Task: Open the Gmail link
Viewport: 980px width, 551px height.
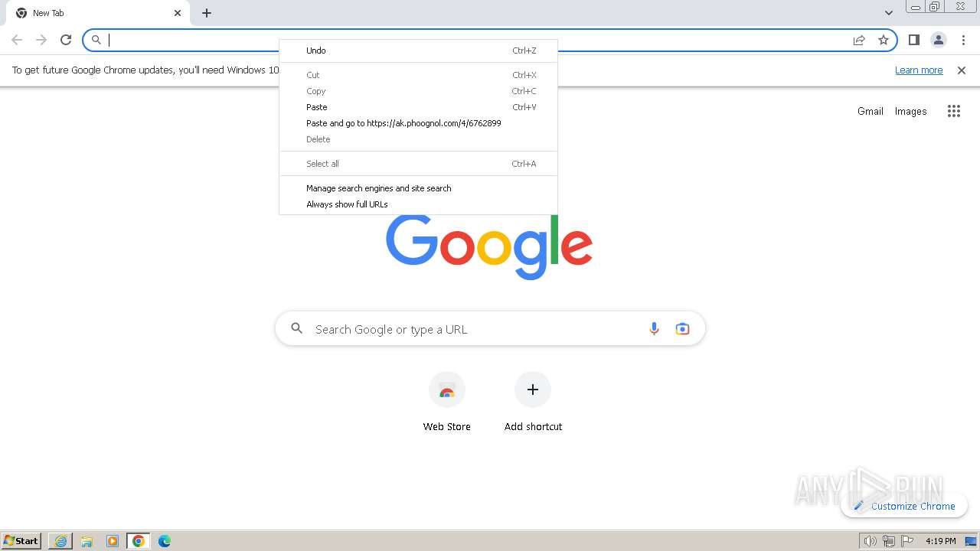Action: pyautogui.click(x=871, y=111)
